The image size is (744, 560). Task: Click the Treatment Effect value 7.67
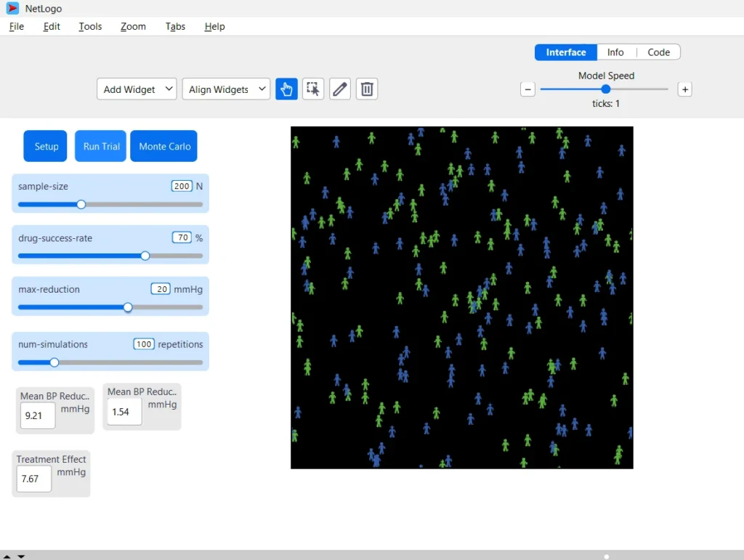click(x=33, y=479)
